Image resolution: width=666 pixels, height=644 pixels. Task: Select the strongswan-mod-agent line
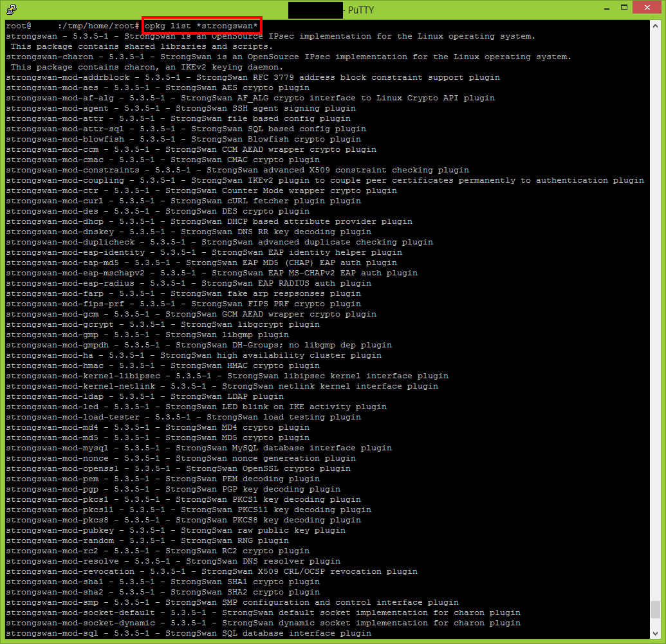(181, 108)
